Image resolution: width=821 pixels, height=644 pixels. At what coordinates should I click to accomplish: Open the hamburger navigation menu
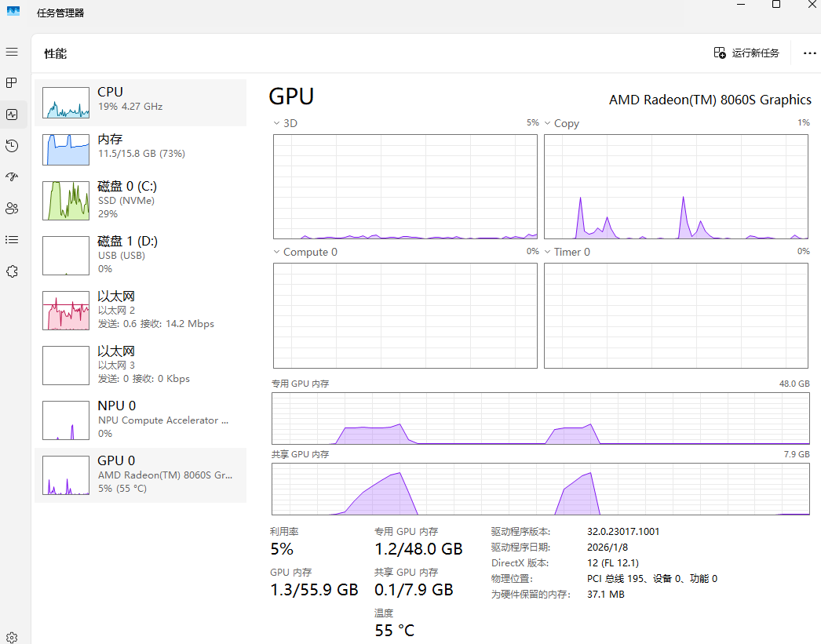pos(12,52)
